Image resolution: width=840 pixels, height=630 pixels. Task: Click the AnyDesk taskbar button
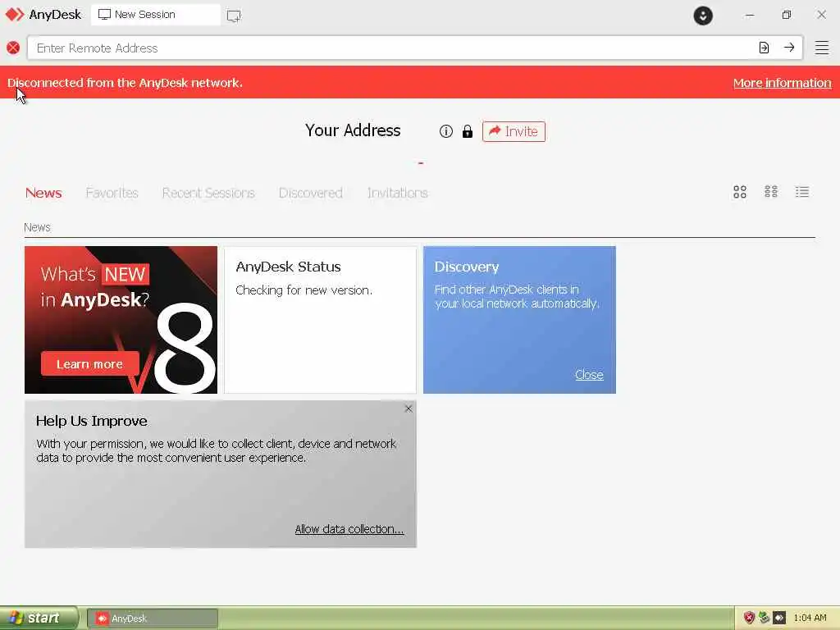click(153, 619)
